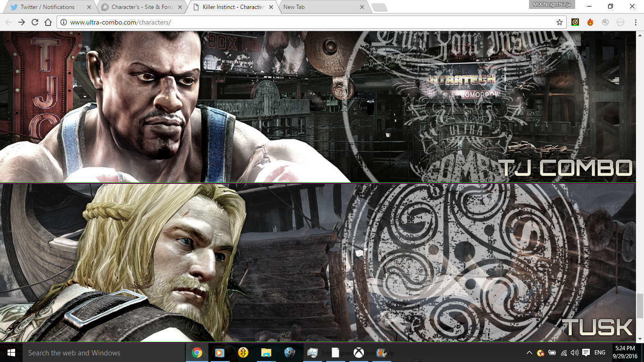The width and height of the screenshot is (644, 362).
Task: Open the Chrome three-dot menu
Action: [635, 22]
